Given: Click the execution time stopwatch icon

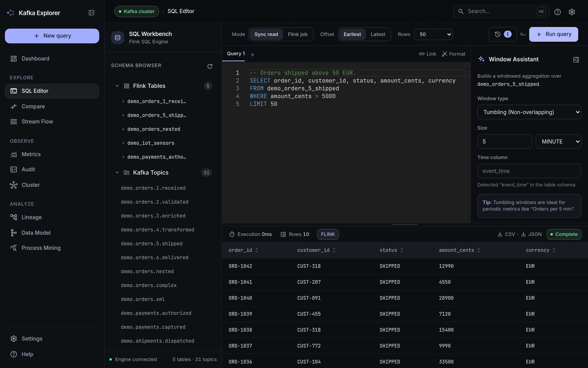Looking at the screenshot, I should 232,234.
